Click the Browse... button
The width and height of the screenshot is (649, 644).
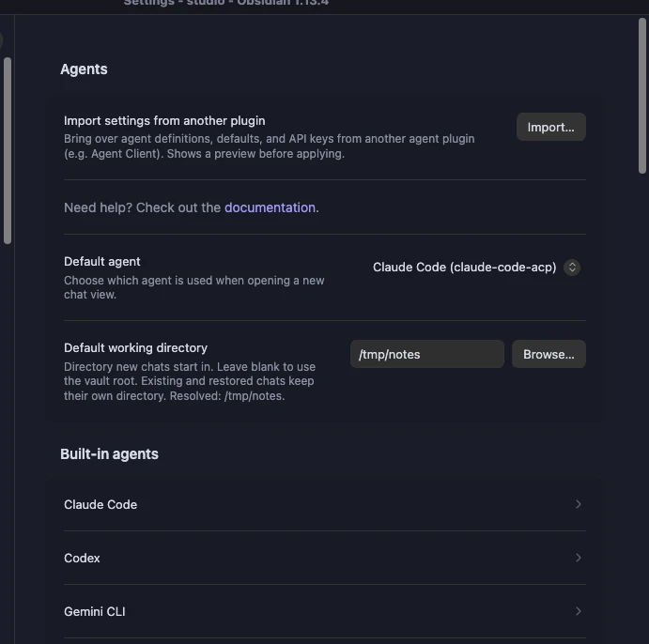[x=549, y=354]
